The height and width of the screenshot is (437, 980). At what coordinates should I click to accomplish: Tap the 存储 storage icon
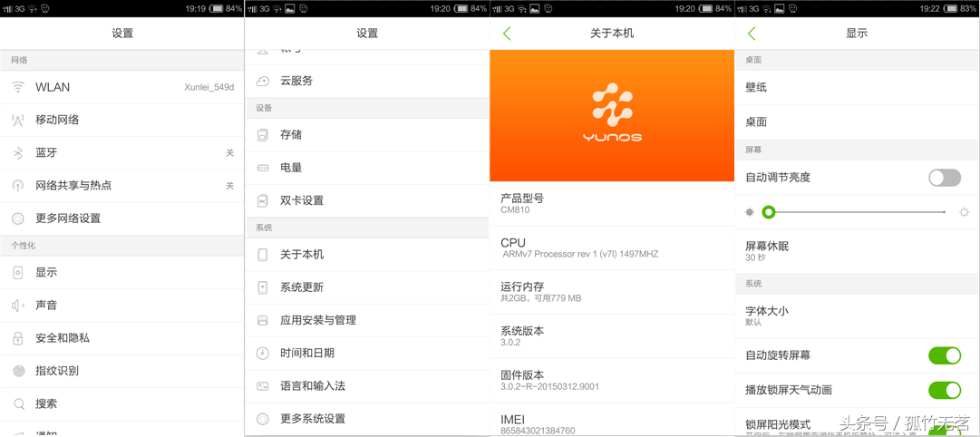263,135
